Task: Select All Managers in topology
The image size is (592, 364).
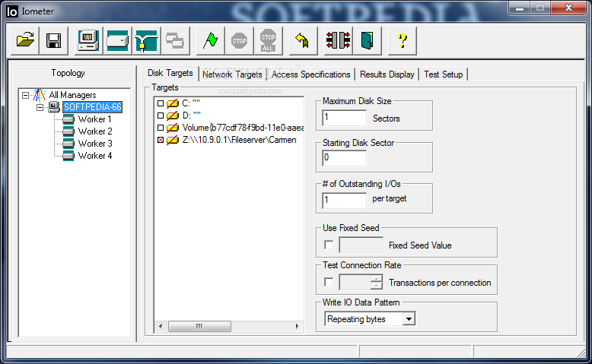Action: coord(72,95)
